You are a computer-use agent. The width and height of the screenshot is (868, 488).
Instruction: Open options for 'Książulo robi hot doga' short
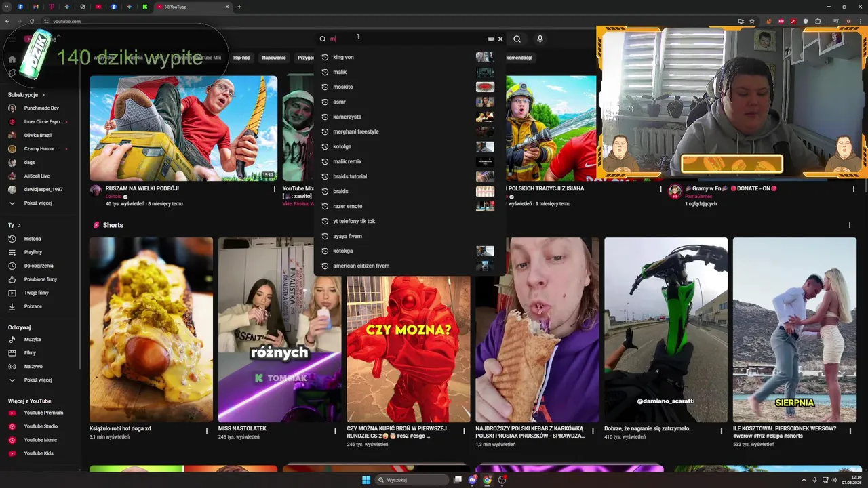(207, 431)
